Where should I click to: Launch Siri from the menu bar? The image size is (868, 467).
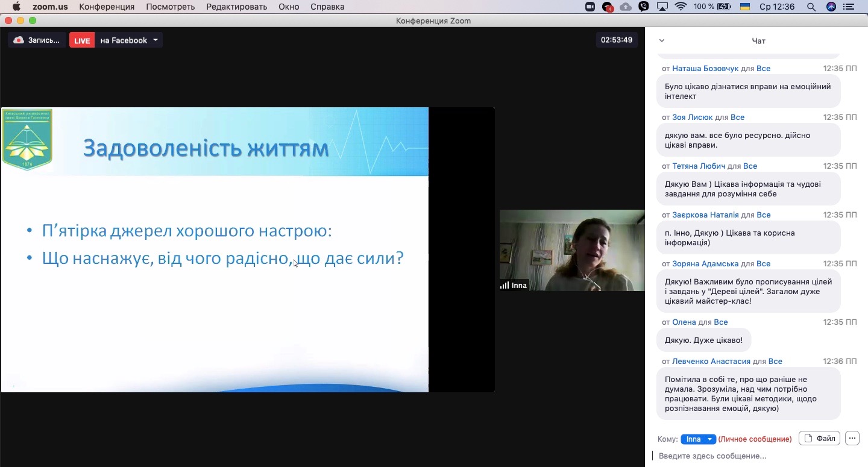click(831, 7)
